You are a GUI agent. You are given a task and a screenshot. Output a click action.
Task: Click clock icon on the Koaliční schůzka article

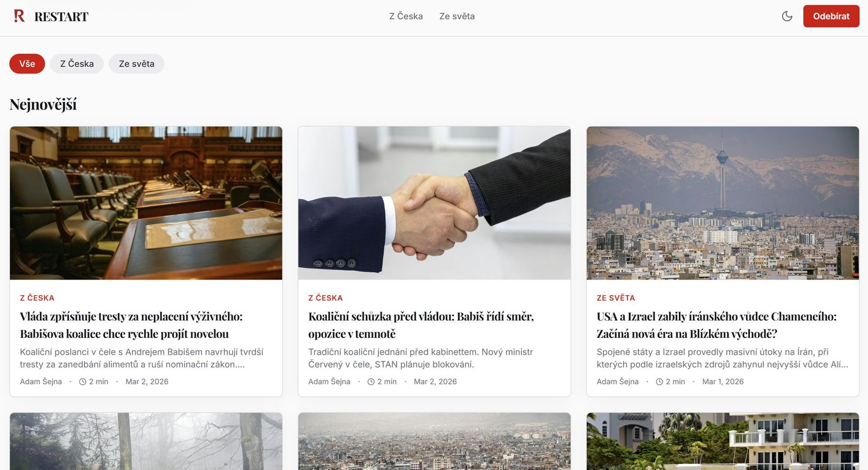[371, 382]
